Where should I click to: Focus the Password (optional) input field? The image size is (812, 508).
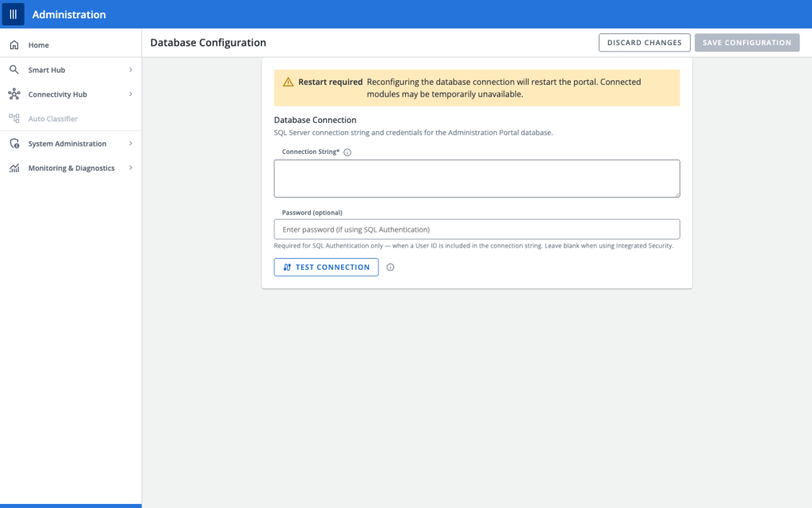pyautogui.click(x=477, y=229)
